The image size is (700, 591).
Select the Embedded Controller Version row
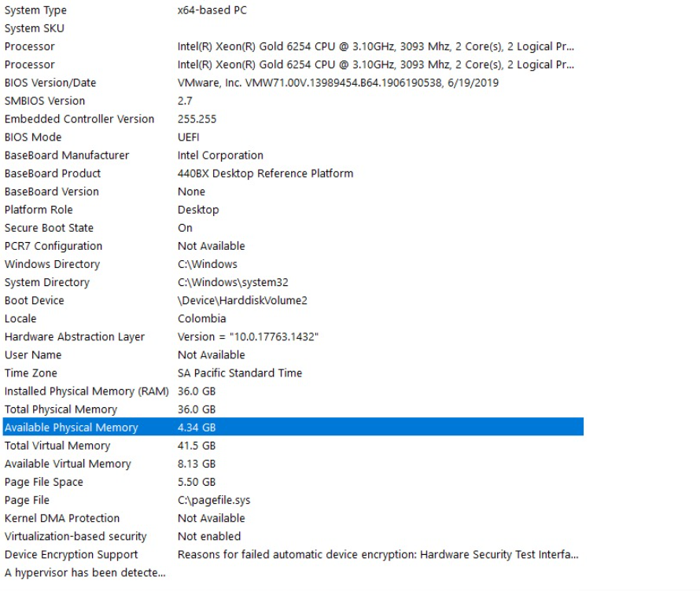click(79, 119)
